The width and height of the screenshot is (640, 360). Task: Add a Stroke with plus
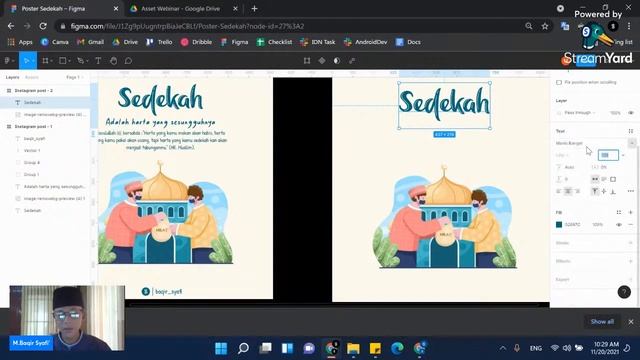631,243
